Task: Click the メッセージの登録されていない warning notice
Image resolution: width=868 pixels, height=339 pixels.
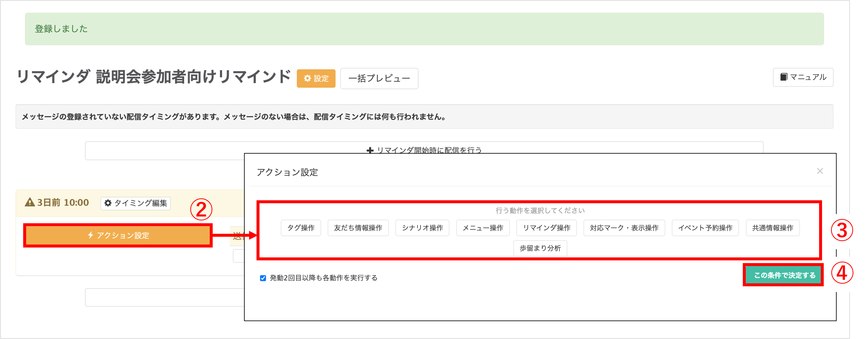Action: (x=424, y=117)
